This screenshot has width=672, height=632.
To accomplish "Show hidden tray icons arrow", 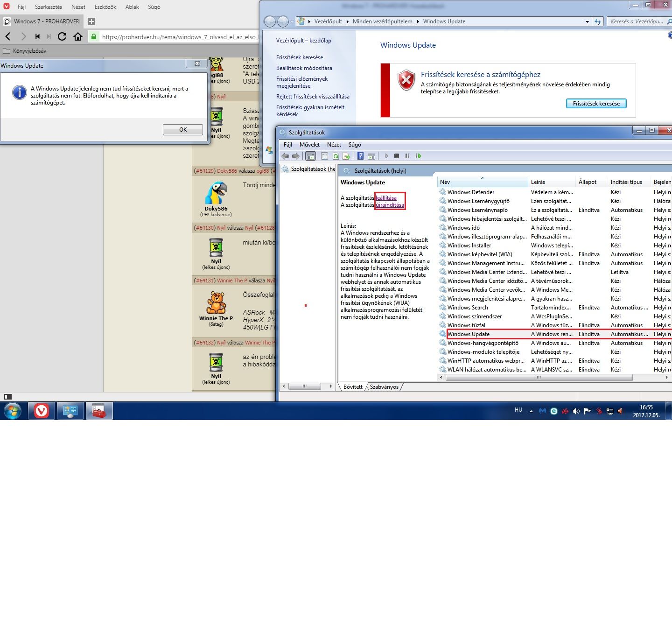I will tap(531, 411).
